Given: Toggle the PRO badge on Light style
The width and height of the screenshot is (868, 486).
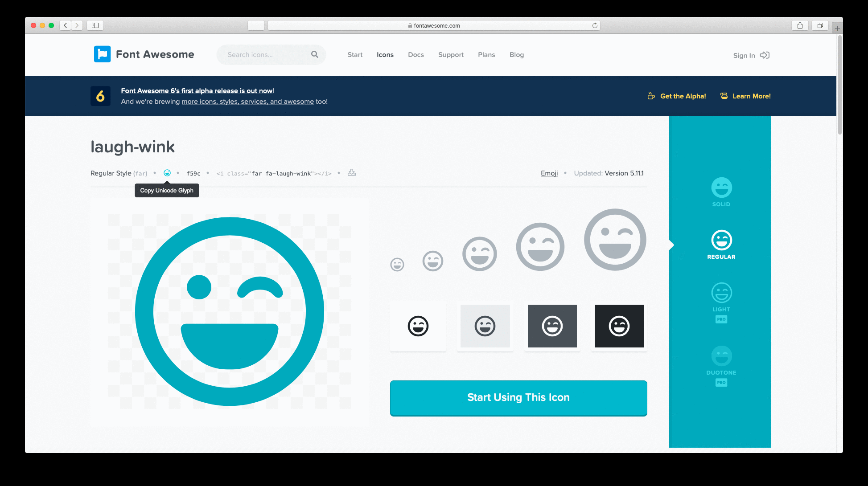Looking at the screenshot, I should 721,319.
